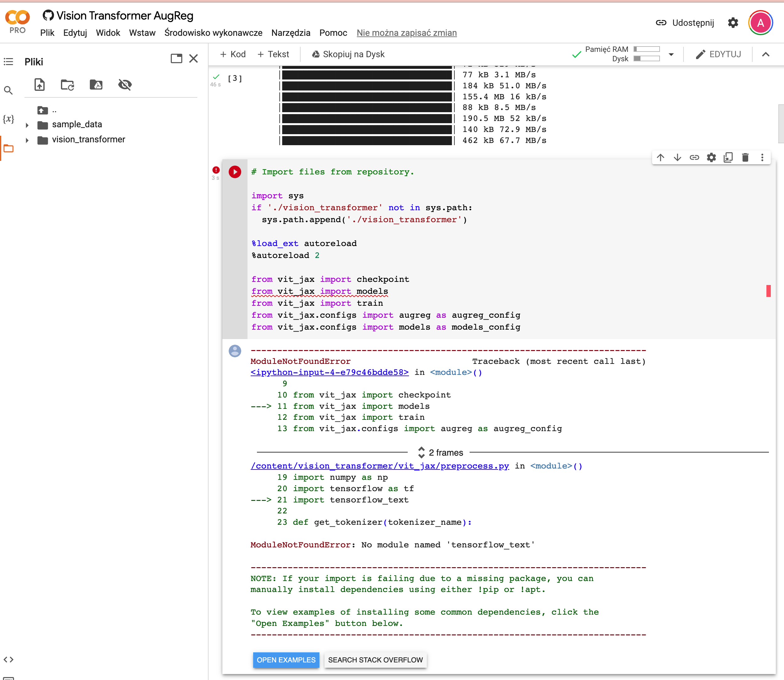Click the RAM usage indicator bar

pos(647,49)
